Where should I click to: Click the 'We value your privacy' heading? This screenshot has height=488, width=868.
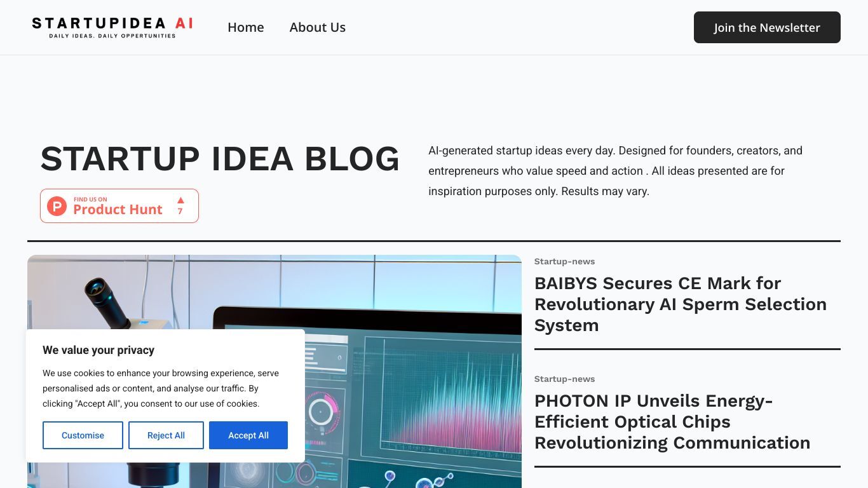click(98, 350)
